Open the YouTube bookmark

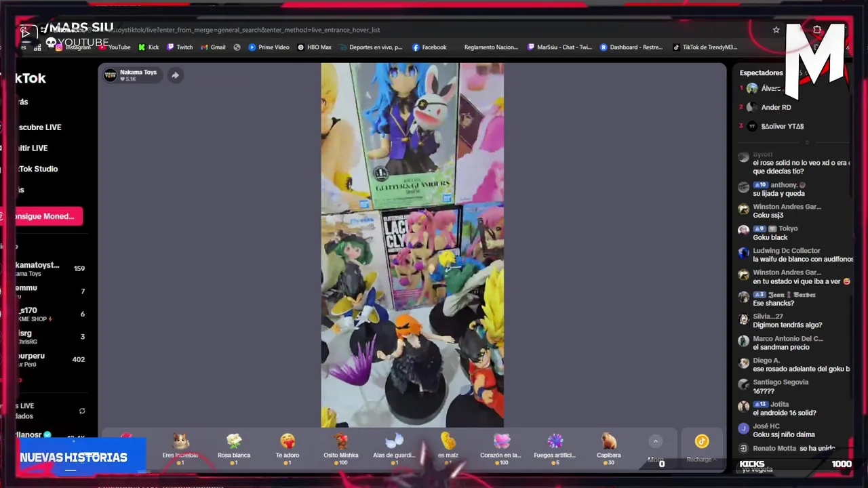[116, 47]
